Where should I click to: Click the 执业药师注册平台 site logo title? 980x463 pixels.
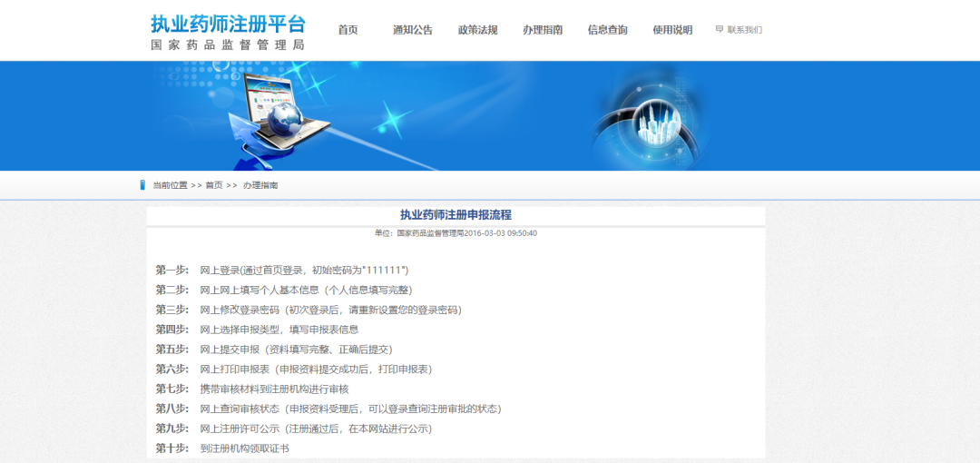coord(228,24)
